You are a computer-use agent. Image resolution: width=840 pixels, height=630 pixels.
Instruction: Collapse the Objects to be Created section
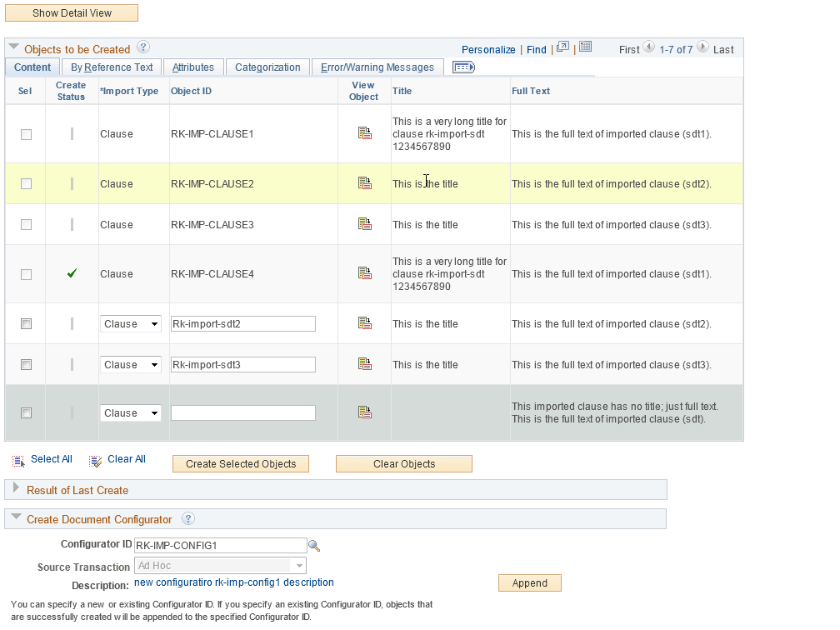[x=13, y=48]
